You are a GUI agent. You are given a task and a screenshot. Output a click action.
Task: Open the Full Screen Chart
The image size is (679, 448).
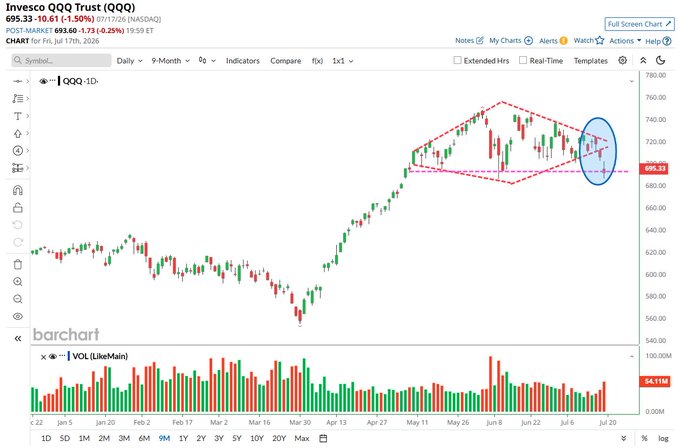[639, 24]
